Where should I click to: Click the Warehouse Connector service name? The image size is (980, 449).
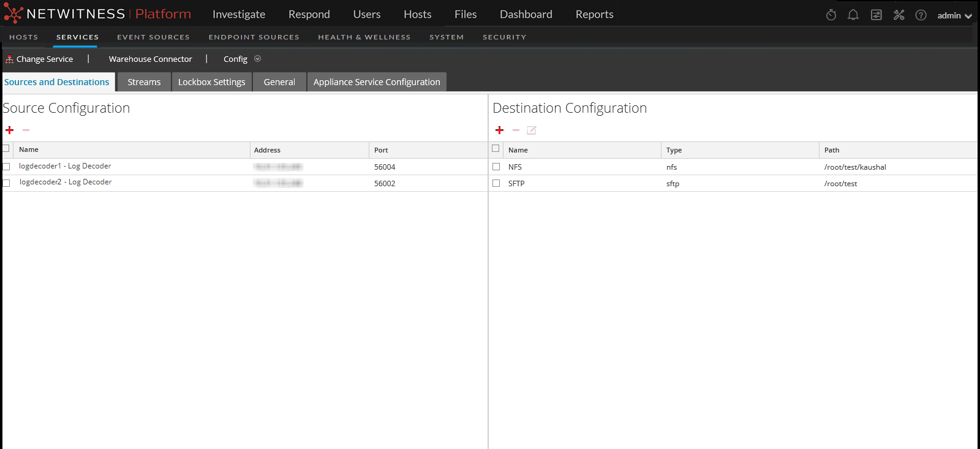(x=151, y=59)
